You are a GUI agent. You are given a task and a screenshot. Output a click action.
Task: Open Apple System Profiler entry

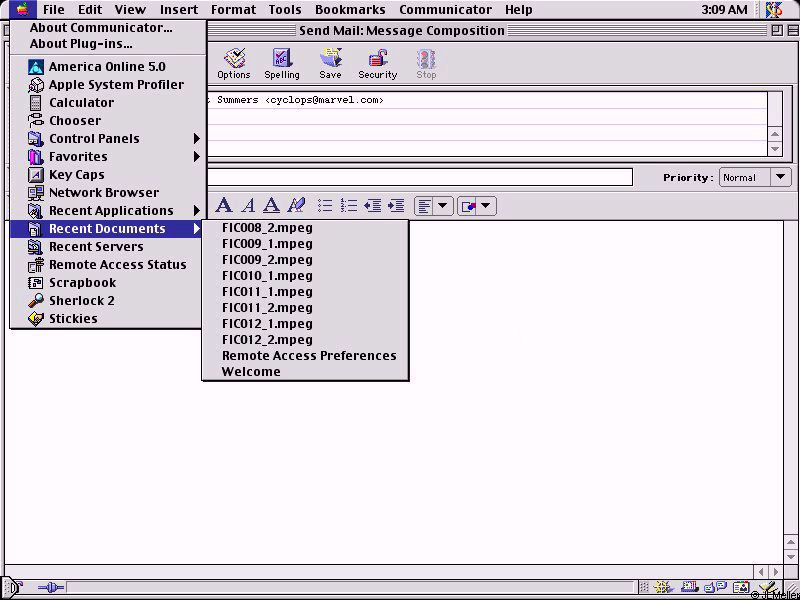[x=108, y=85]
